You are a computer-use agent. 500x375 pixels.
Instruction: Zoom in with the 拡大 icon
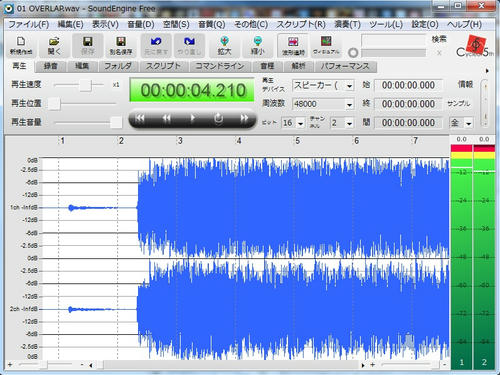coord(224,45)
